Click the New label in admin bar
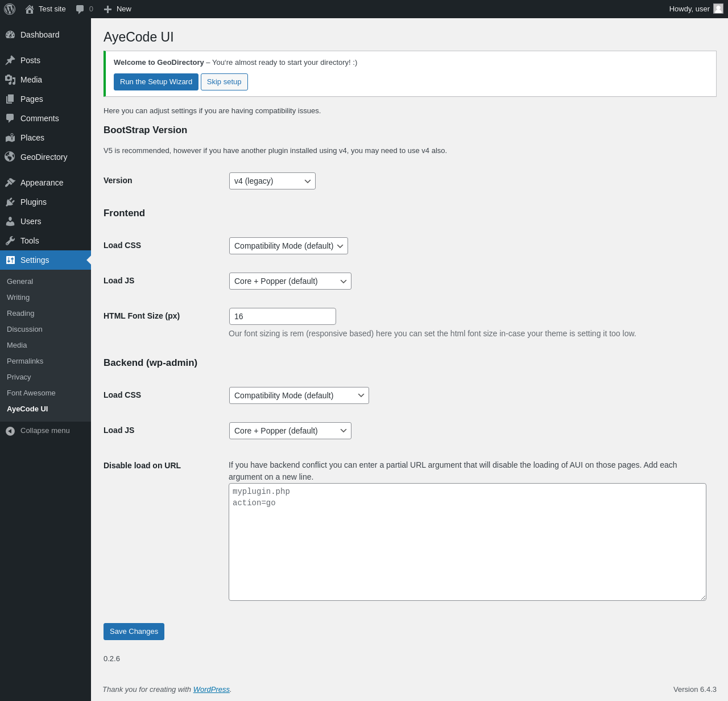 point(124,9)
